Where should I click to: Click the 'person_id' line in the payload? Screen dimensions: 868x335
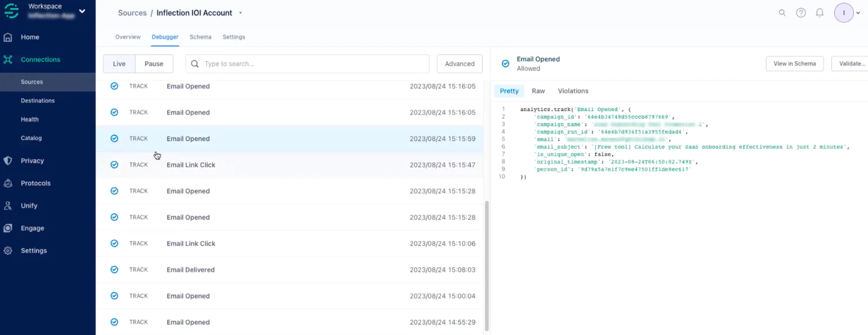[612, 169]
